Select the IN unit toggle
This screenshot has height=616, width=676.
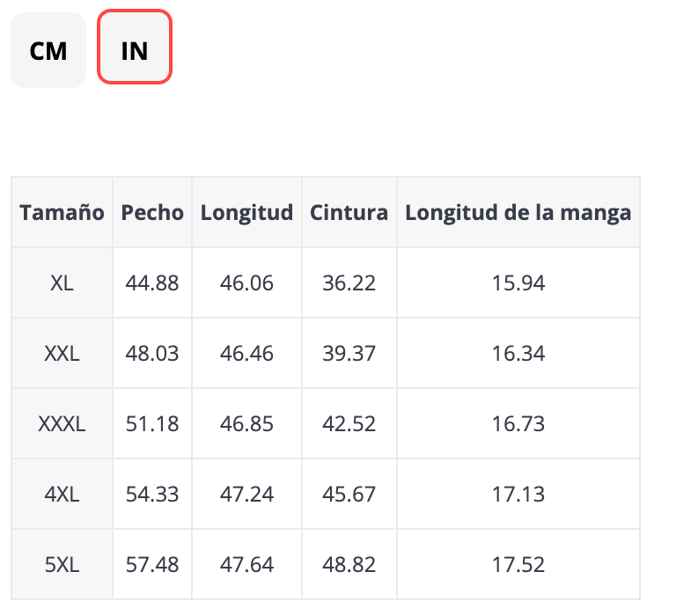pyautogui.click(x=134, y=50)
